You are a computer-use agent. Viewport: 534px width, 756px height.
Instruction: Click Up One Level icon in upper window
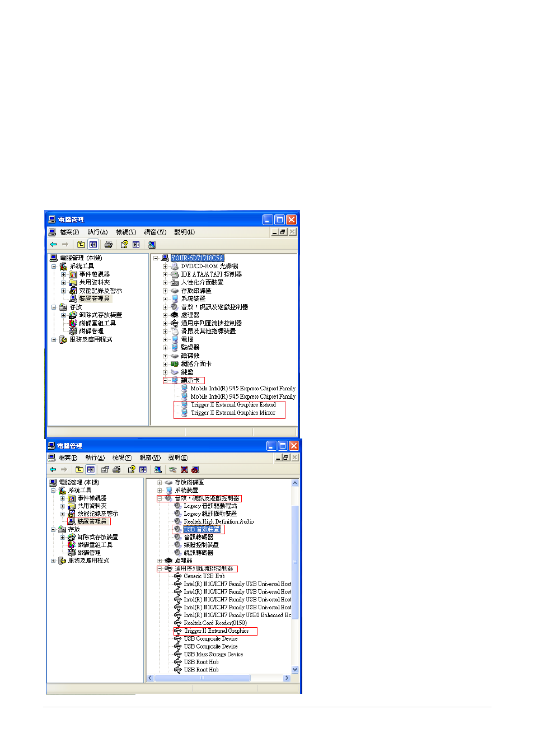coord(81,244)
